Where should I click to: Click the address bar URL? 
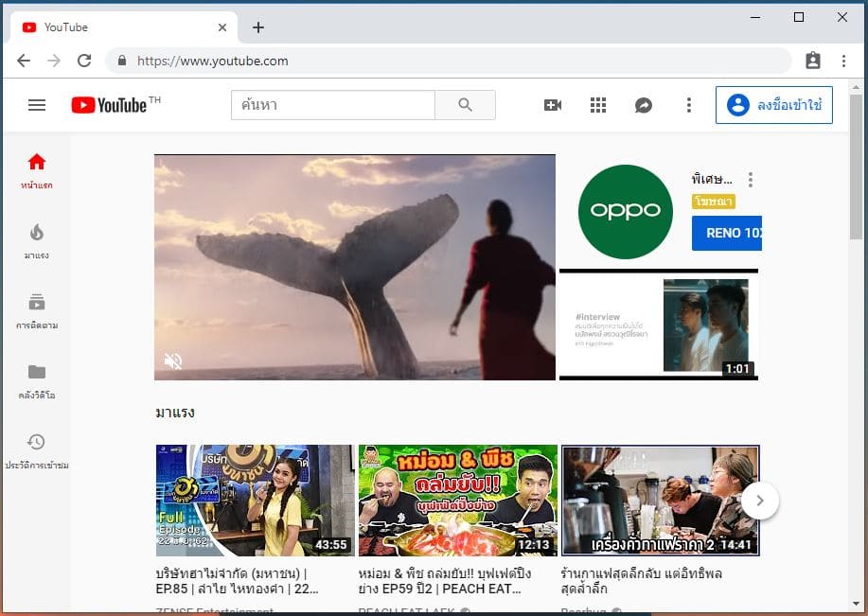[x=213, y=61]
